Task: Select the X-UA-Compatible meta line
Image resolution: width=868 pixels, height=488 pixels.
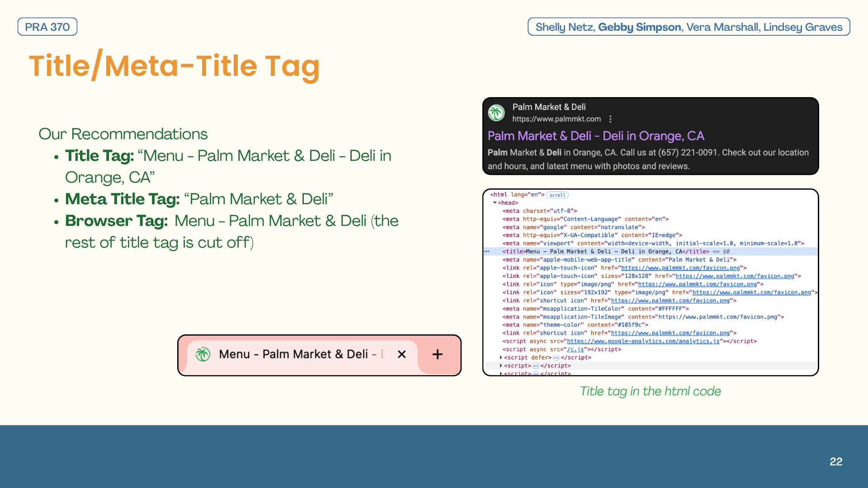Action: click(x=592, y=235)
